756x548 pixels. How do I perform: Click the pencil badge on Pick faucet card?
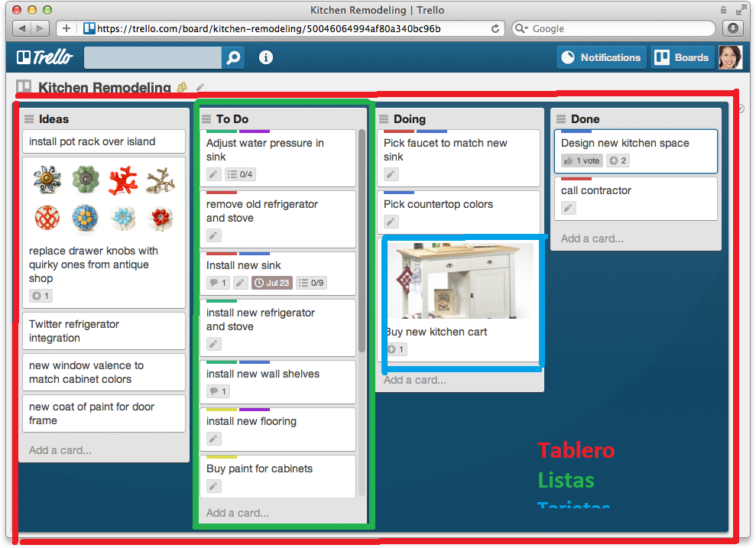[391, 174]
